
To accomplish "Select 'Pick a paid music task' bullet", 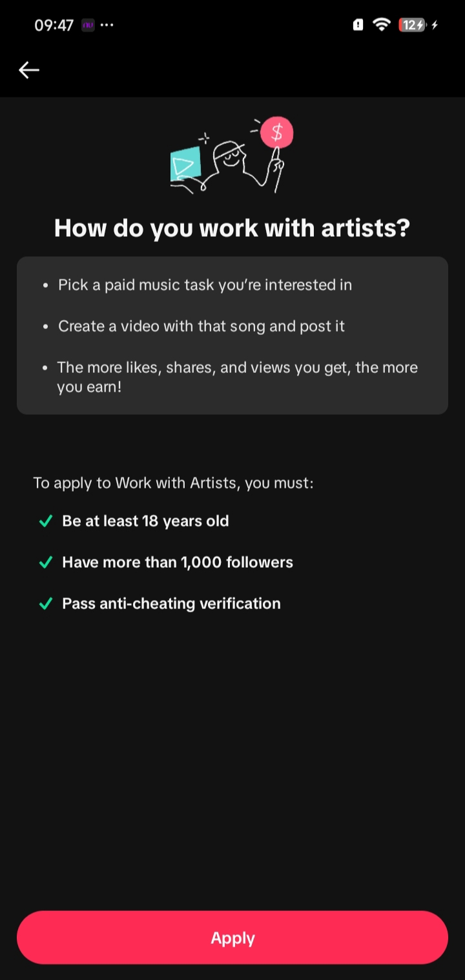I will click(x=205, y=285).
